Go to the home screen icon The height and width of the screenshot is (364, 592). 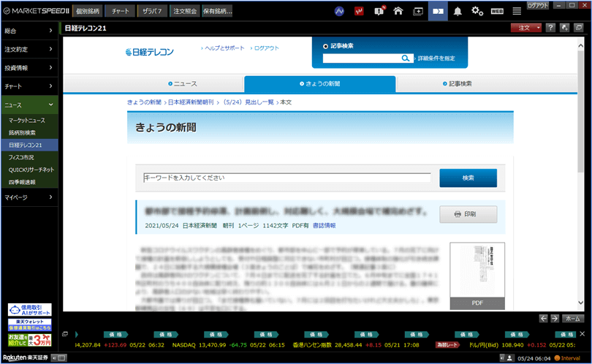pyautogui.click(x=398, y=11)
